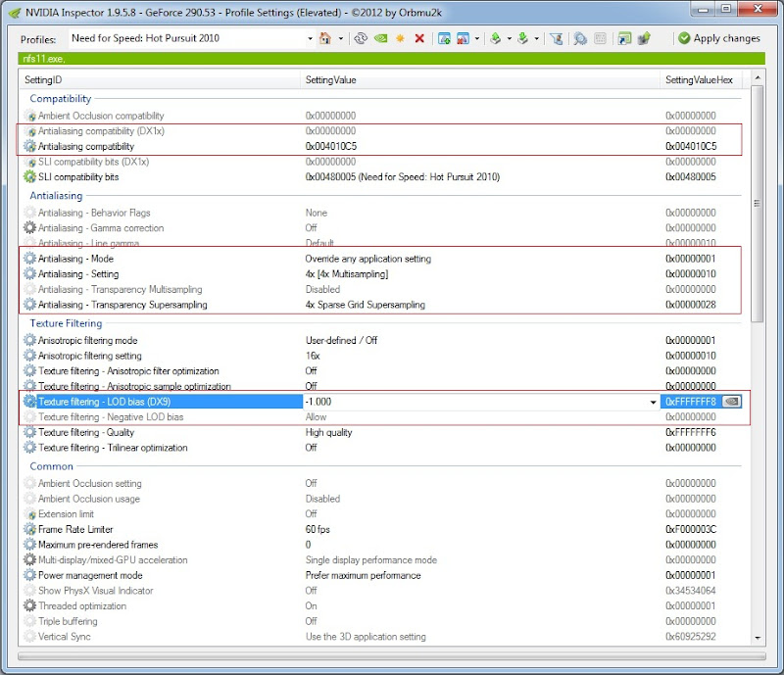Screen dimensions: 784x675
Task: Click the SettingValue column header
Action: pos(480,80)
